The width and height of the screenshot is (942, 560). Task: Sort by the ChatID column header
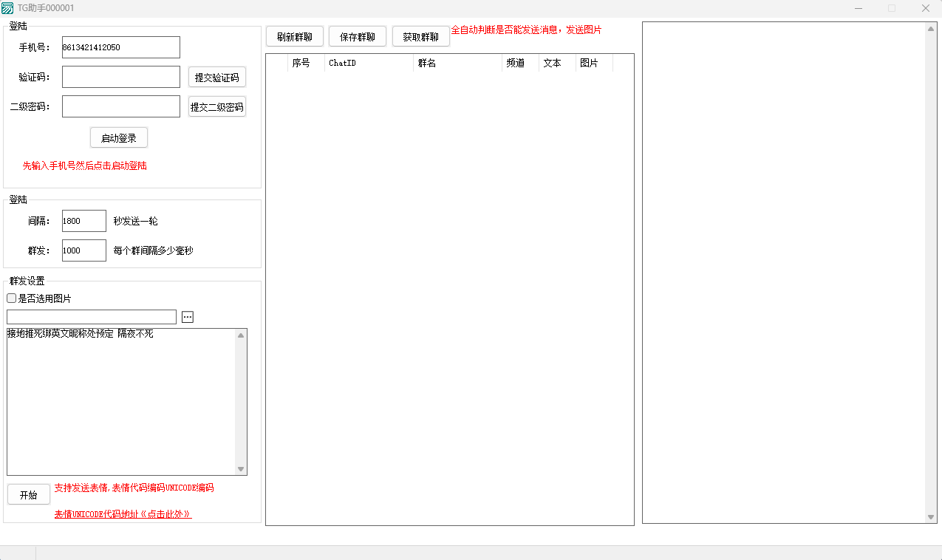(x=369, y=64)
